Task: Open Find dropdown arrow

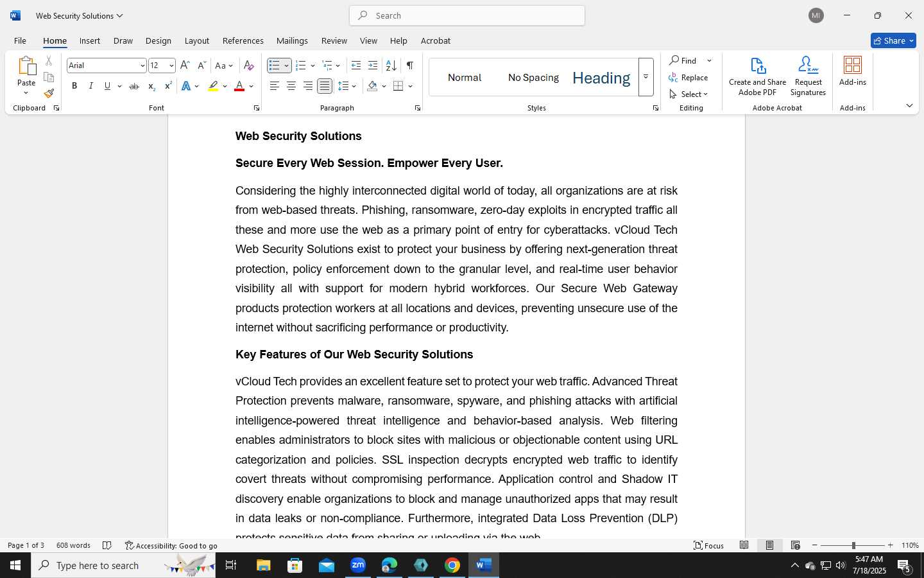Action: pos(709,61)
